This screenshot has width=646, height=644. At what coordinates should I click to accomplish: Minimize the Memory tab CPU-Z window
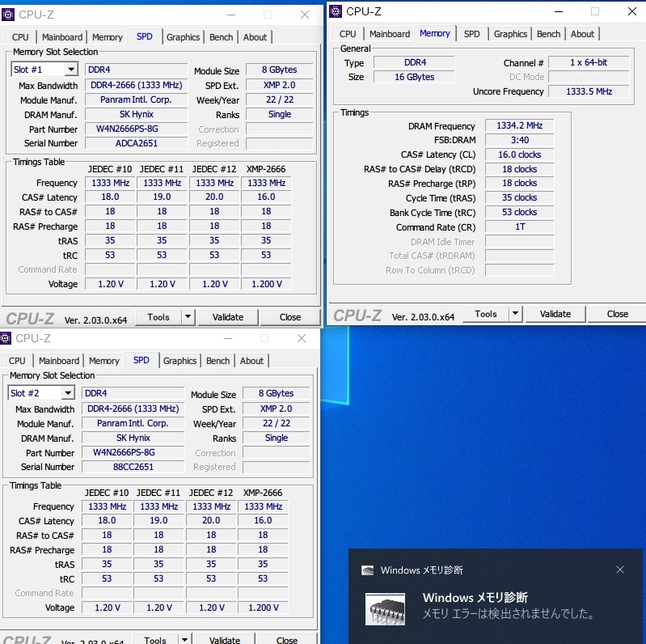tap(559, 11)
